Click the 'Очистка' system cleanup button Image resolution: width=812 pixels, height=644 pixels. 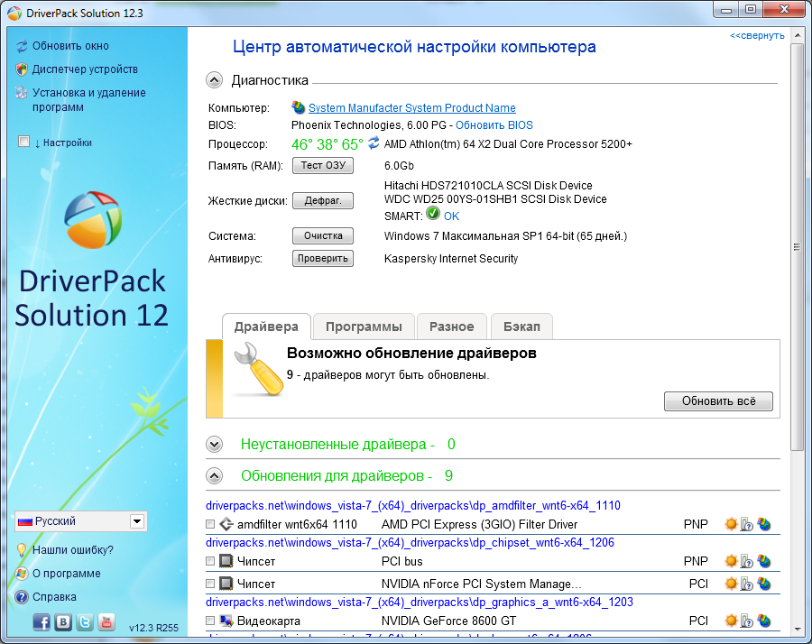(323, 235)
